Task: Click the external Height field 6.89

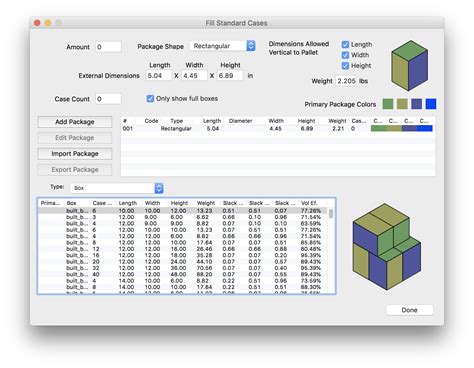Action: click(x=230, y=76)
